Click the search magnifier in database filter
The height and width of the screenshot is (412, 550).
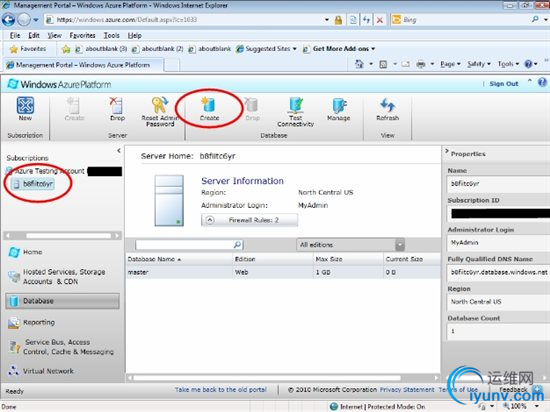[x=237, y=244]
